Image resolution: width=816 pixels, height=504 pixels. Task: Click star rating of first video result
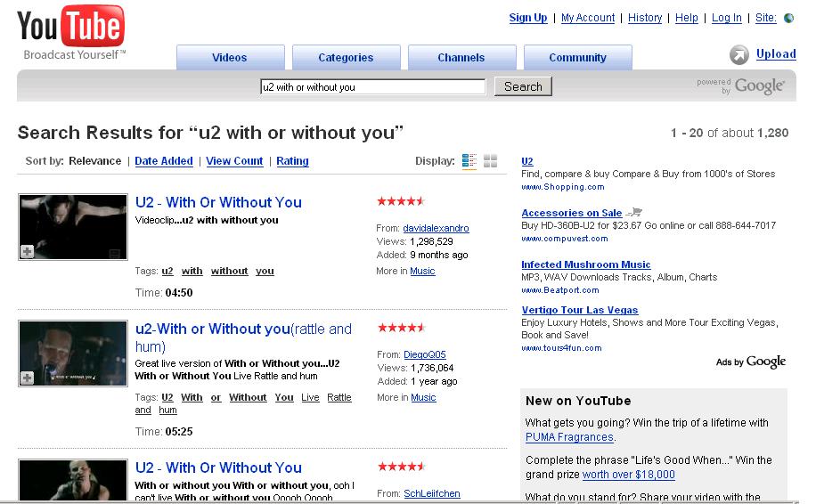point(401,201)
